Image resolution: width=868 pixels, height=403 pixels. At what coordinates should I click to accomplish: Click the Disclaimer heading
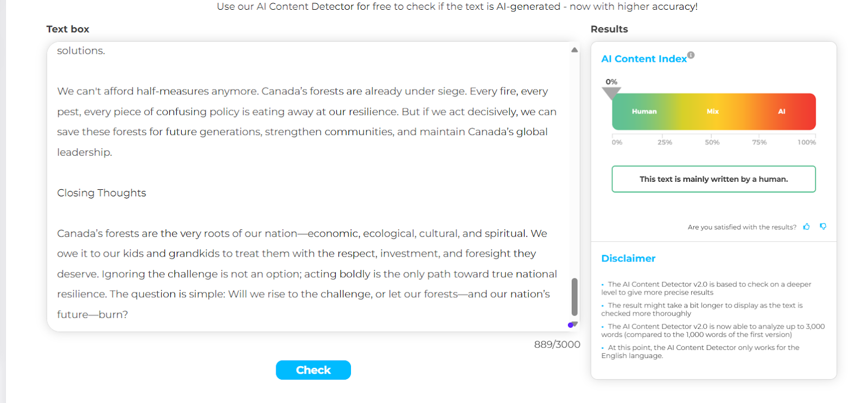(628, 259)
